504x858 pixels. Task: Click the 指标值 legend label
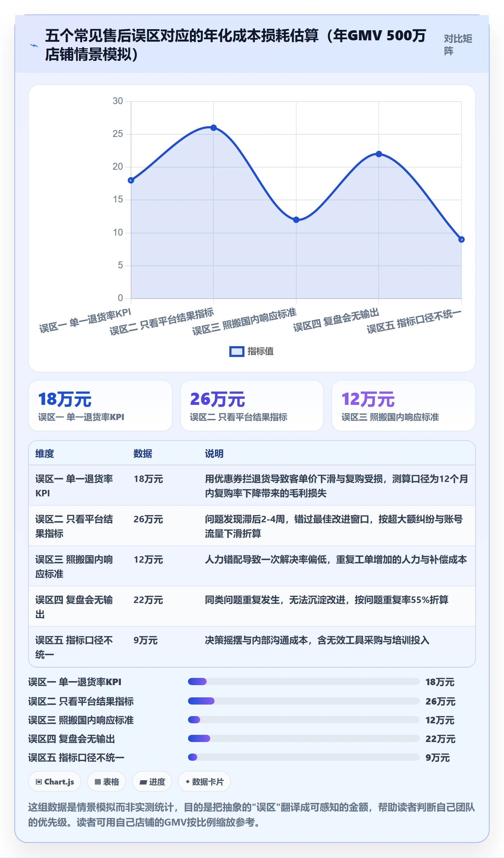pyautogui.click(x=260, y=352)
